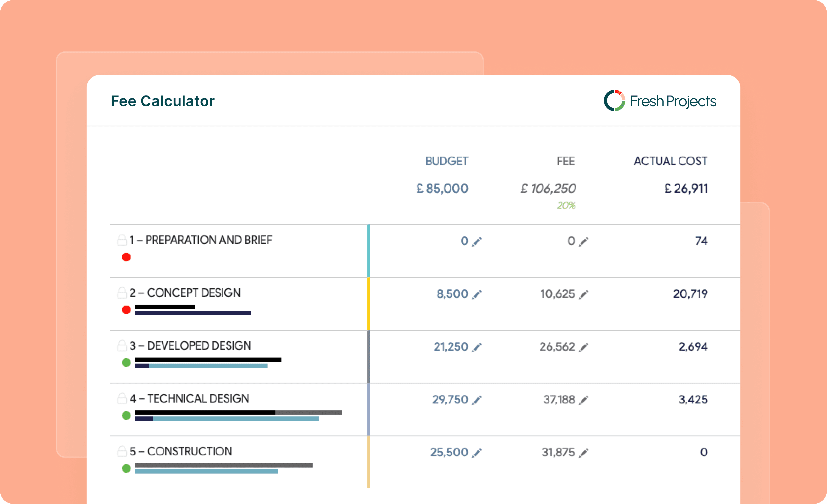Viewport: 827px width, 504px height.
Task: Edit fee pencil for Preparation and Brief
Action: tap(584, 241)
